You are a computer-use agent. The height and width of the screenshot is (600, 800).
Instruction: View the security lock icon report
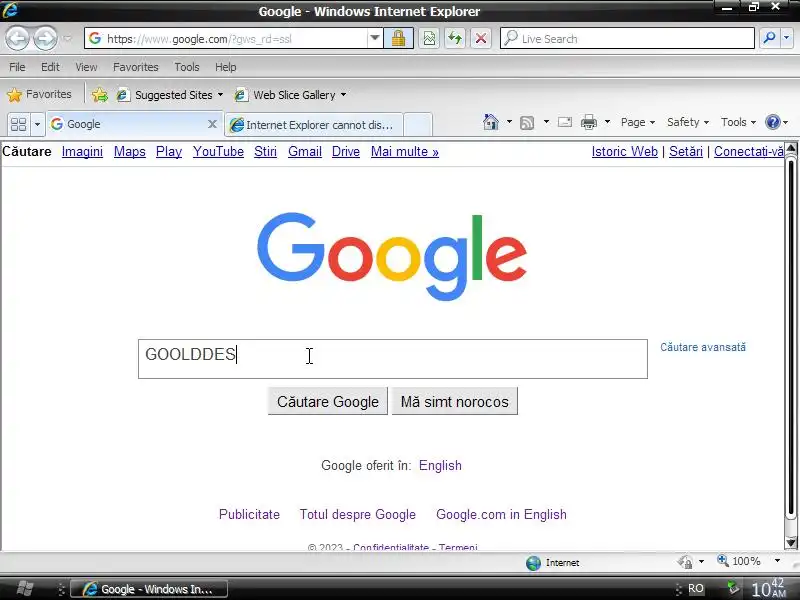point(398,38)
